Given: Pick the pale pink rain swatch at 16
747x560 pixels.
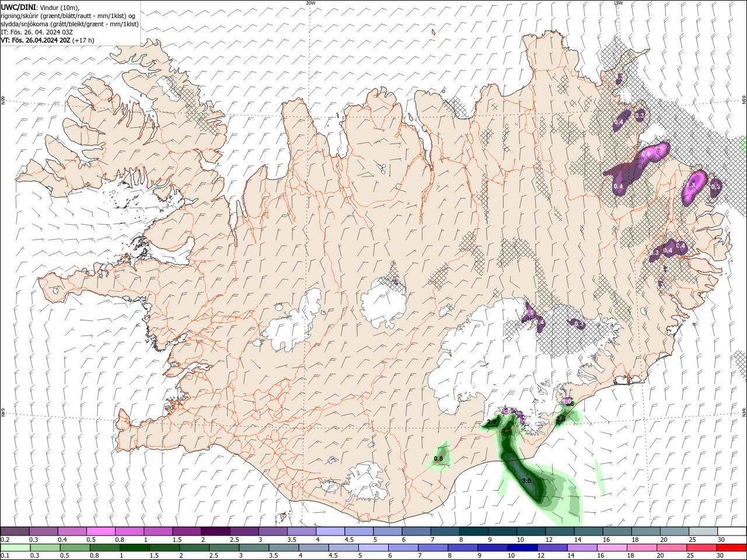Looking at the screenshot, I should coord(611,548).
